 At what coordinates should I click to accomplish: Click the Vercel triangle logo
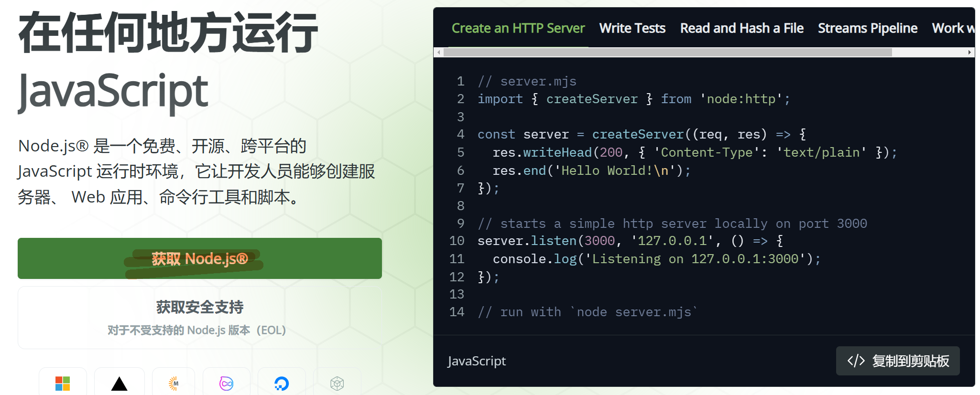[x=119, y=384]
